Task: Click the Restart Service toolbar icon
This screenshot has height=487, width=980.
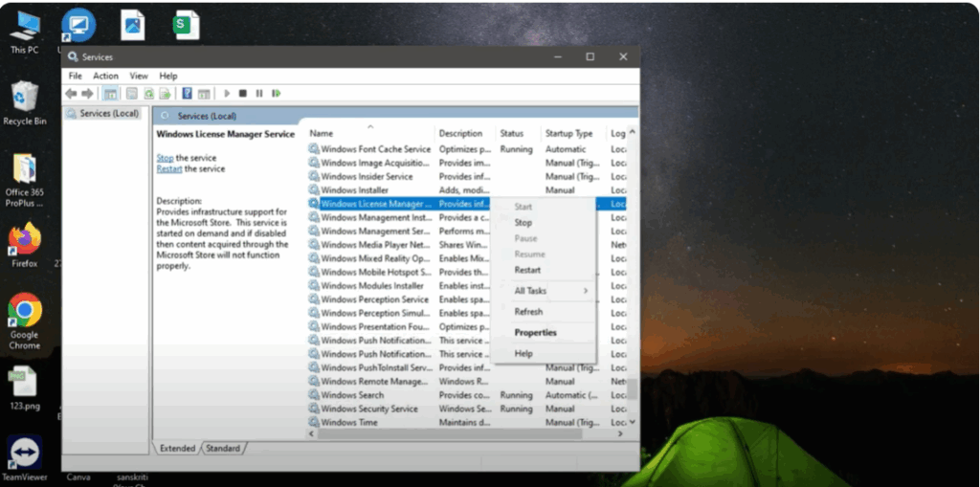Action: click(276, 94)
